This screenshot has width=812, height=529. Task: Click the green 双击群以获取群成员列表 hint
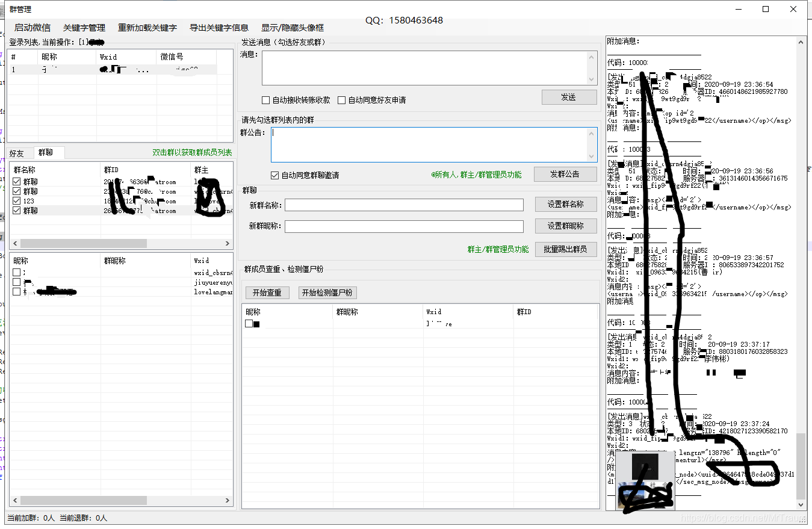click(192, 153)
